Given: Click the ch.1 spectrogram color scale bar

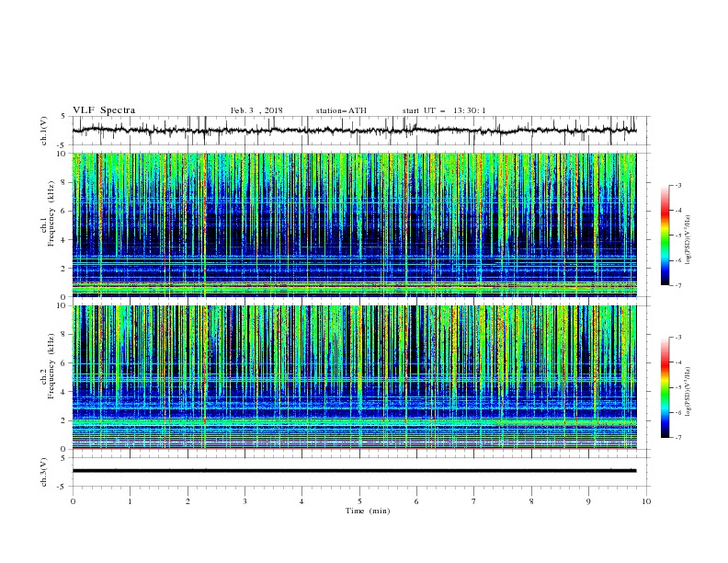Looking at the screenshot, I should 665,236.
